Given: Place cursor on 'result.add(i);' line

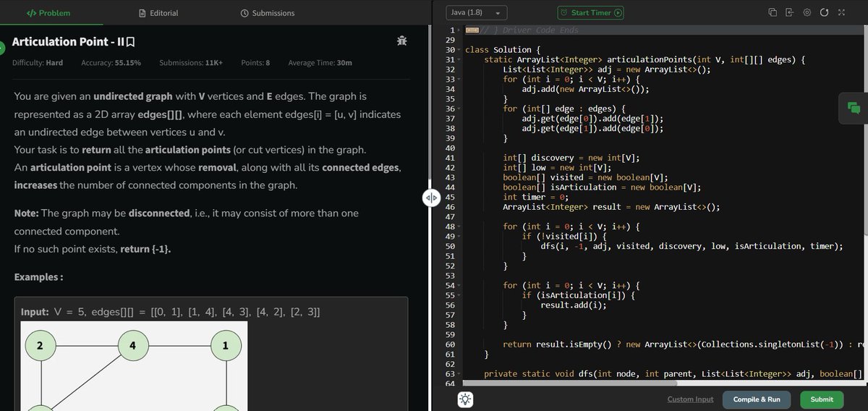Looking at the screenshot, I should click(573, 305).
